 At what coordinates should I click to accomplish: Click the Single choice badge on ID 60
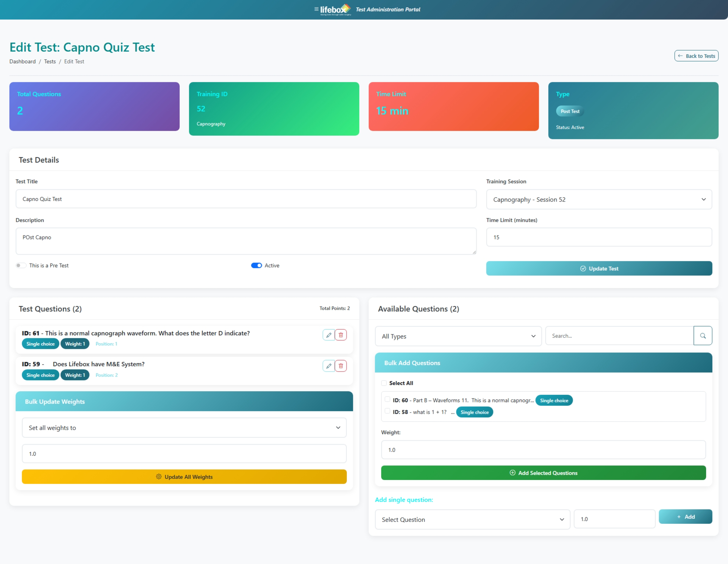click(x=554, y=400)
